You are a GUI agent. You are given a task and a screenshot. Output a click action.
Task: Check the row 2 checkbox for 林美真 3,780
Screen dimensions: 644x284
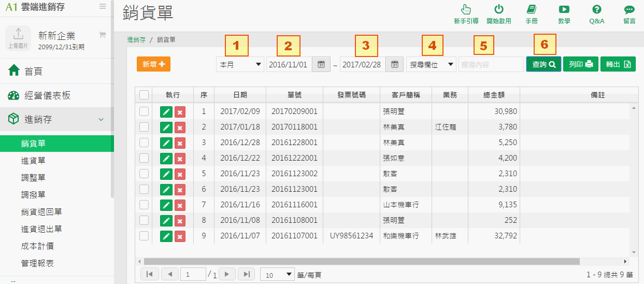[144, 127]
